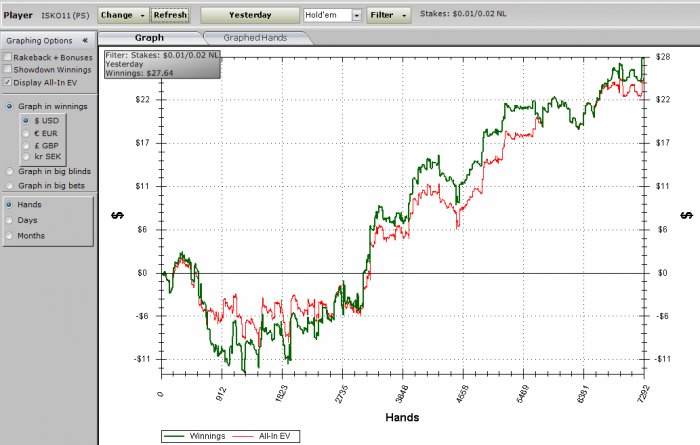Select the kr SEK currency option
Image resolution: width=700 pixels, height=445 pixels.
click(x=26, y=156)
